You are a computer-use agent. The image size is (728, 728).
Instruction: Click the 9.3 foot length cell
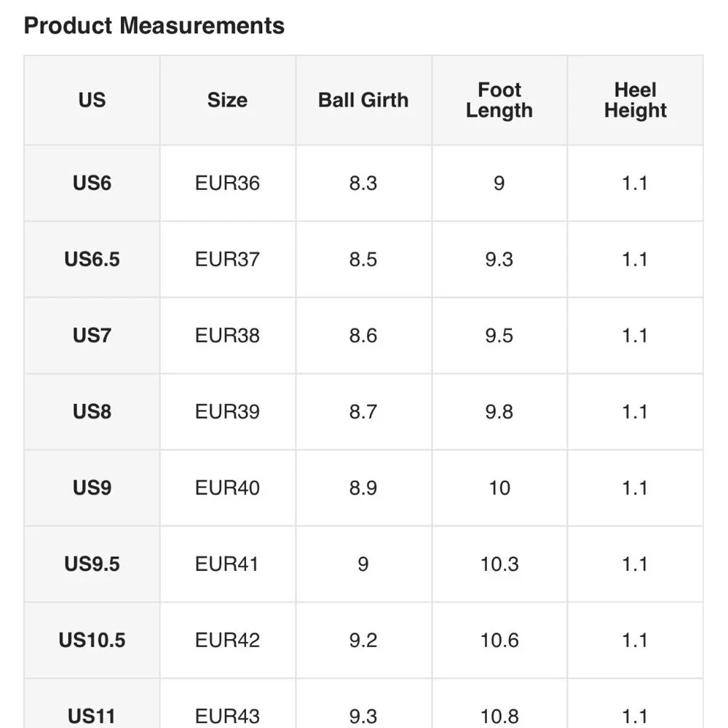pyautogui.click(x=499, y=259)
